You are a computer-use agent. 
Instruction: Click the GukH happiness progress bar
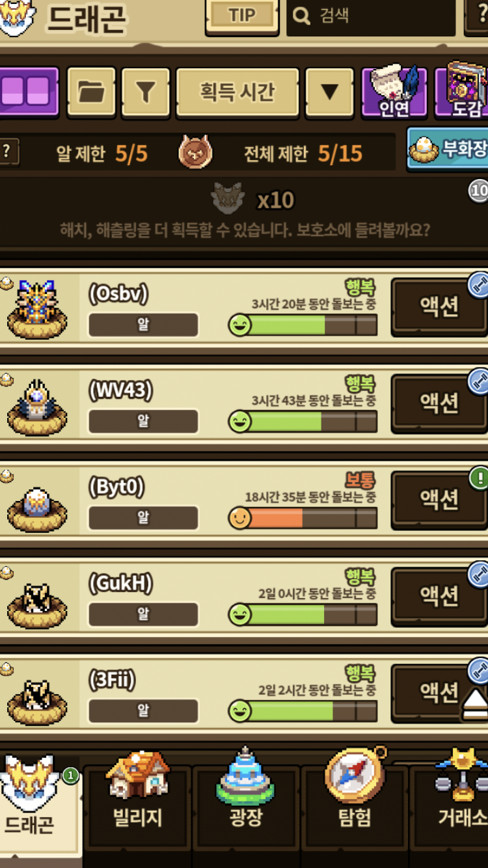[x=303, y=614]
